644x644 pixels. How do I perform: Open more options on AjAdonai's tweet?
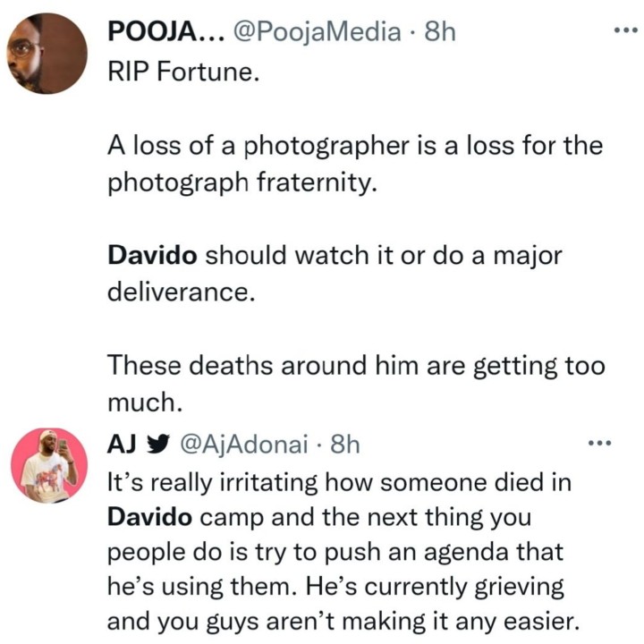click(597, 443)
